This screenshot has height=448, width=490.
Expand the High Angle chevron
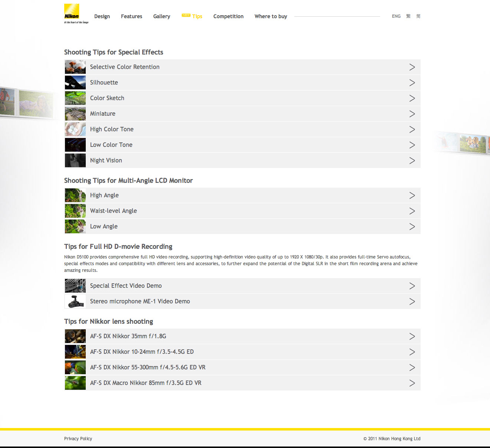point(412,195)
